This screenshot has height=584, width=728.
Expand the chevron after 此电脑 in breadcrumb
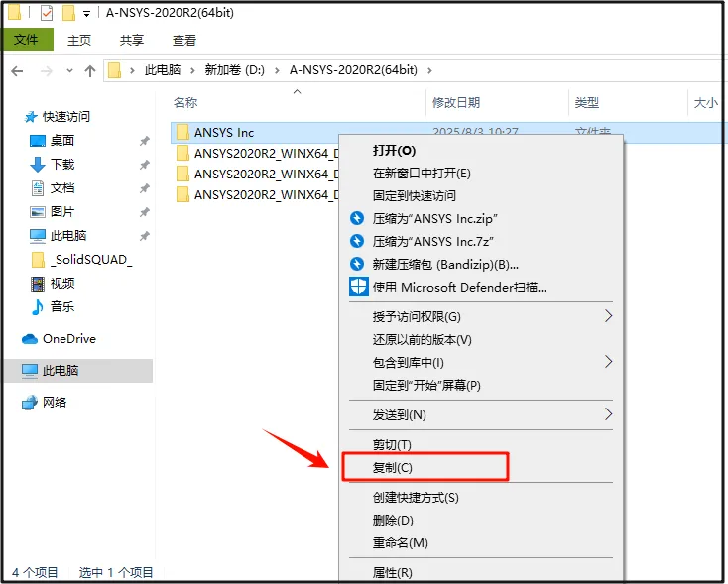[x=192, y=70]
